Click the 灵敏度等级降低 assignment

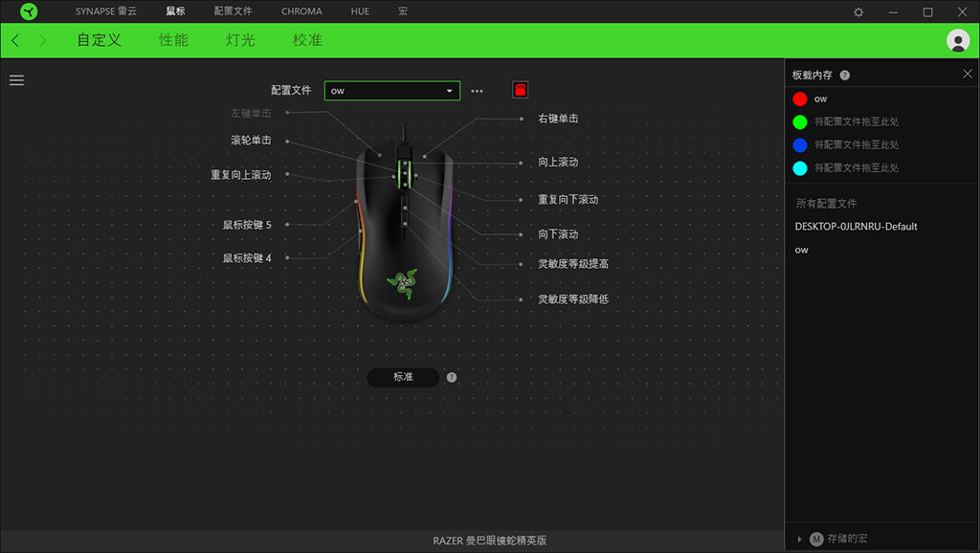(573, 299)
